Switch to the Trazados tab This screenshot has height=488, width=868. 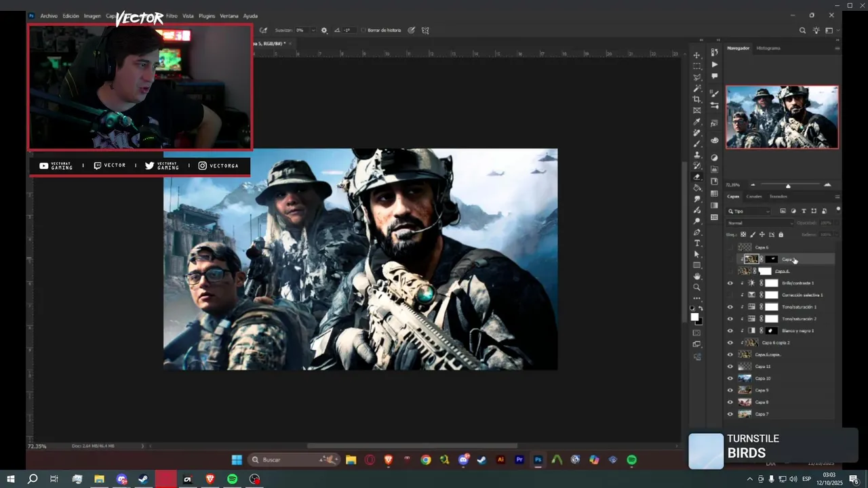click(x=778, y=197)
